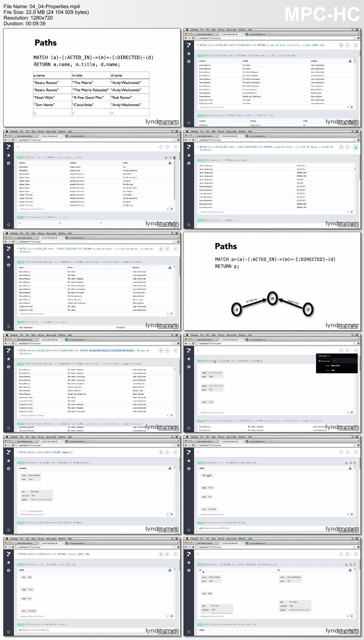
Task: Switch to the Neo4j Manual tab in the 00:01:29 frame
Action: click(257, 34)
